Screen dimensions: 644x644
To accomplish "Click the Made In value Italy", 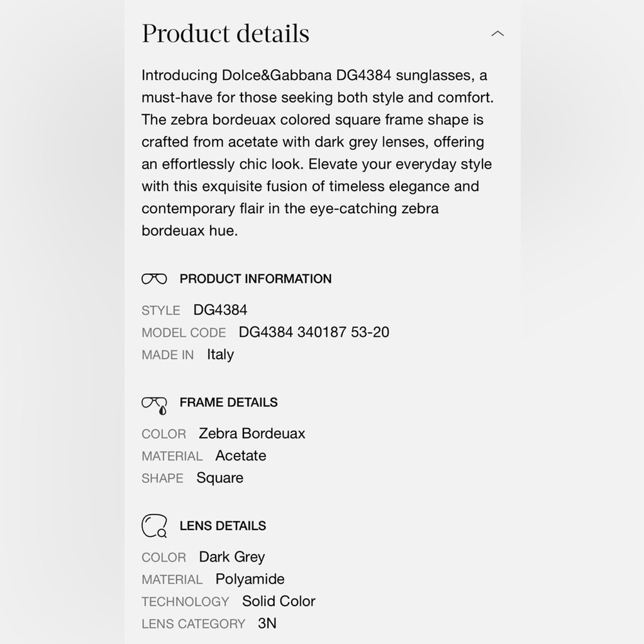I will point(220,354).
